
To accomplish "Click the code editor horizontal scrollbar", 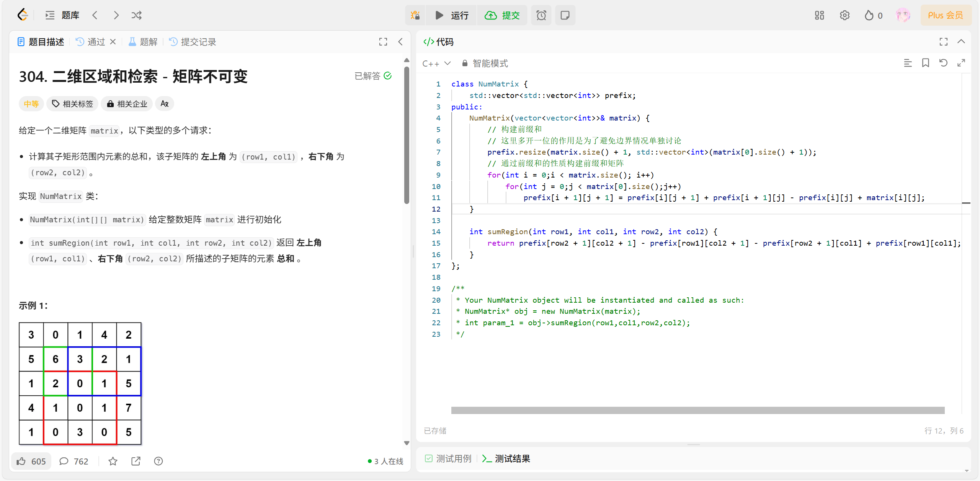I will click(697, 410).
